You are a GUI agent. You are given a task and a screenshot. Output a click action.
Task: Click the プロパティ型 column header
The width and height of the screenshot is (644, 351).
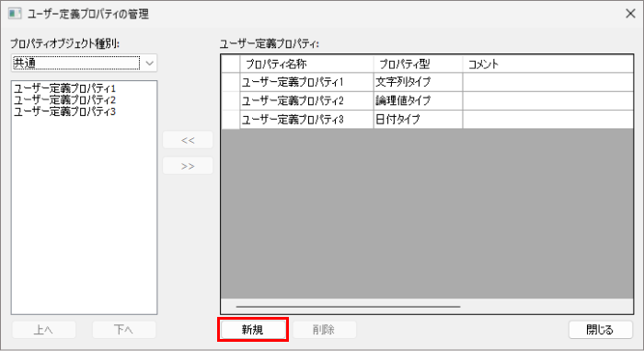418,64
